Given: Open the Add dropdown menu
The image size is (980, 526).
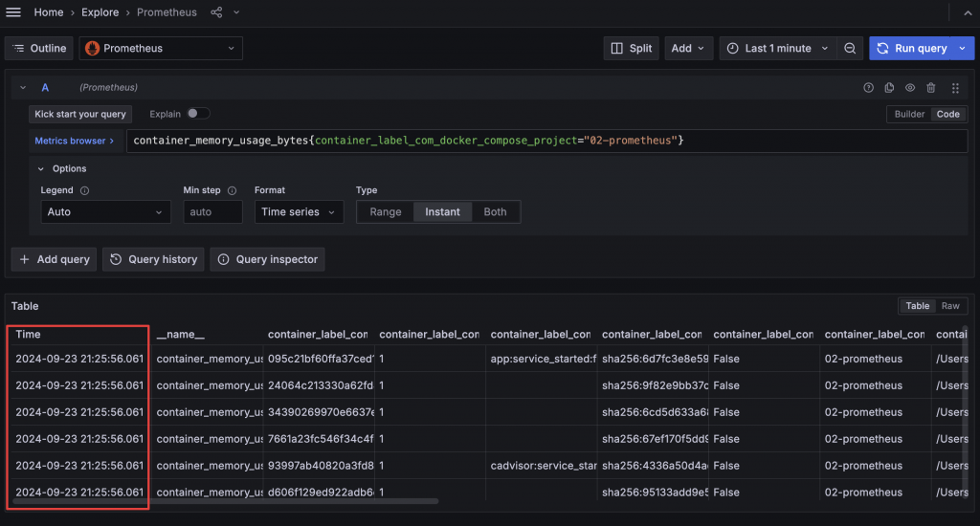Looking at the screenshot, I should click(688, 48).
